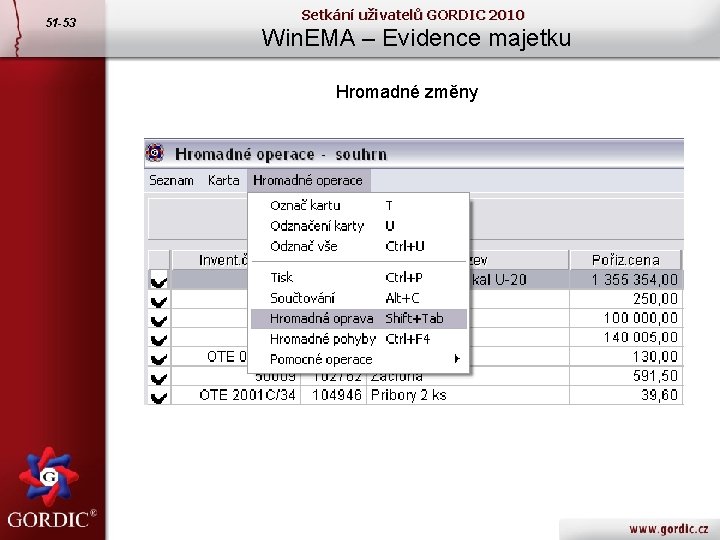Uncheck the row with price 140 005,00
720x540 pixels.
click(159, 338)
